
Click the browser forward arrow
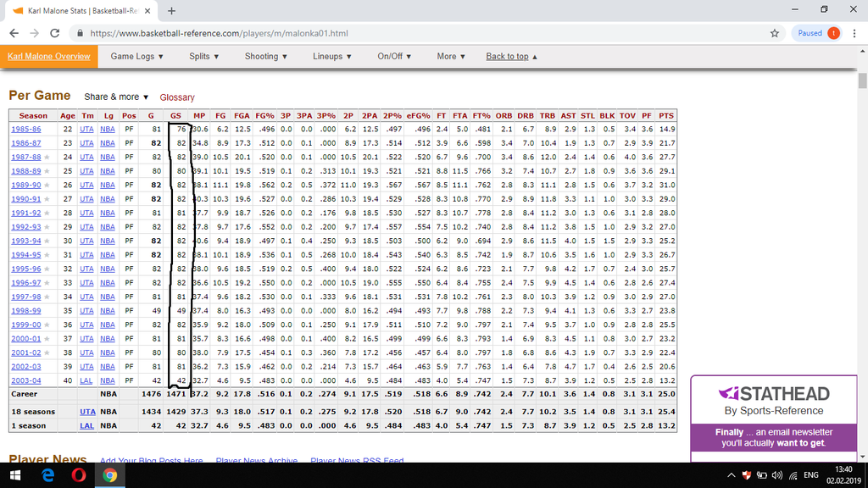[x=34, y=33]
